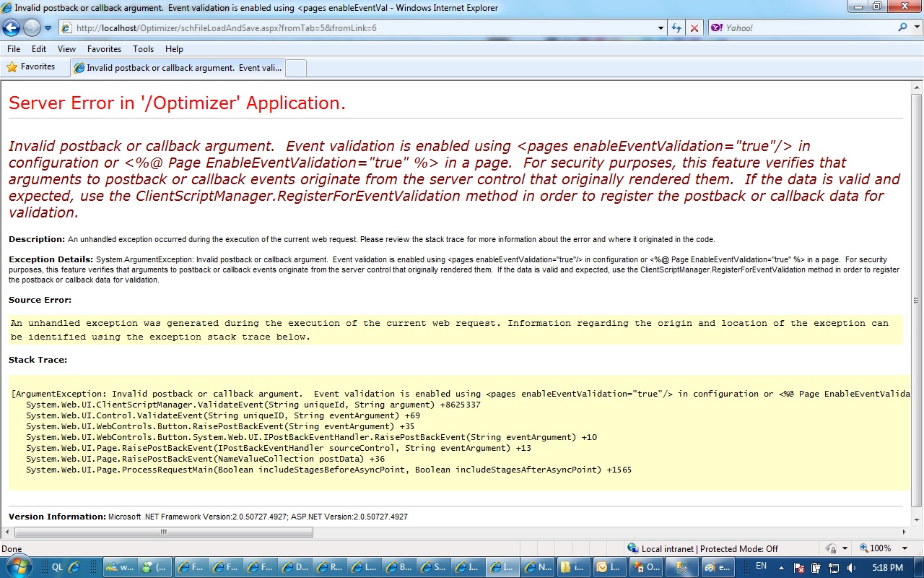Click the network tray icon
The image size is (924, 578).
click(x=832, y=568)
